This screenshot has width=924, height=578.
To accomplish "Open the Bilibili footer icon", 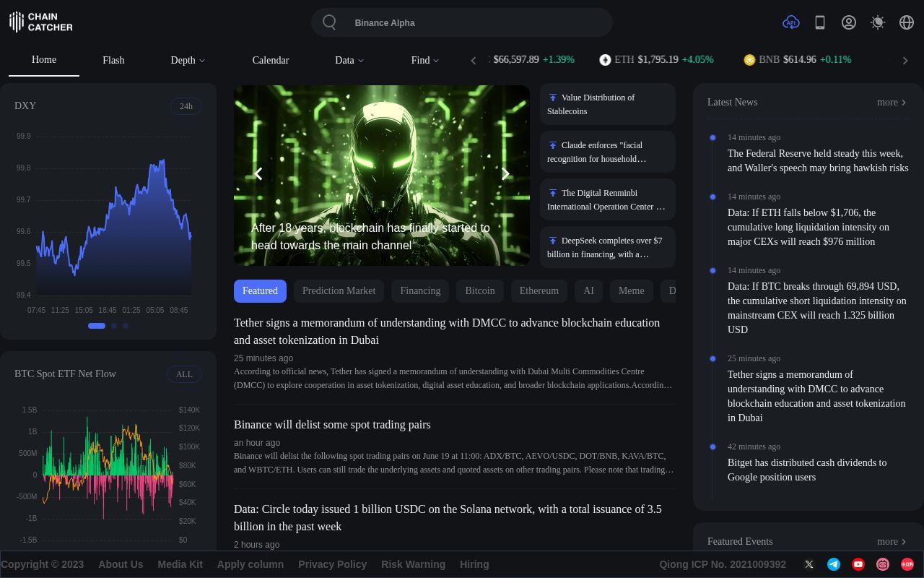I will (x=883, y=564).
